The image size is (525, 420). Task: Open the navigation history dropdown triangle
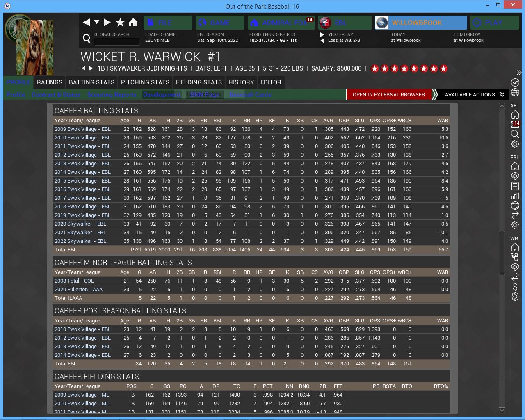point(97,22)
